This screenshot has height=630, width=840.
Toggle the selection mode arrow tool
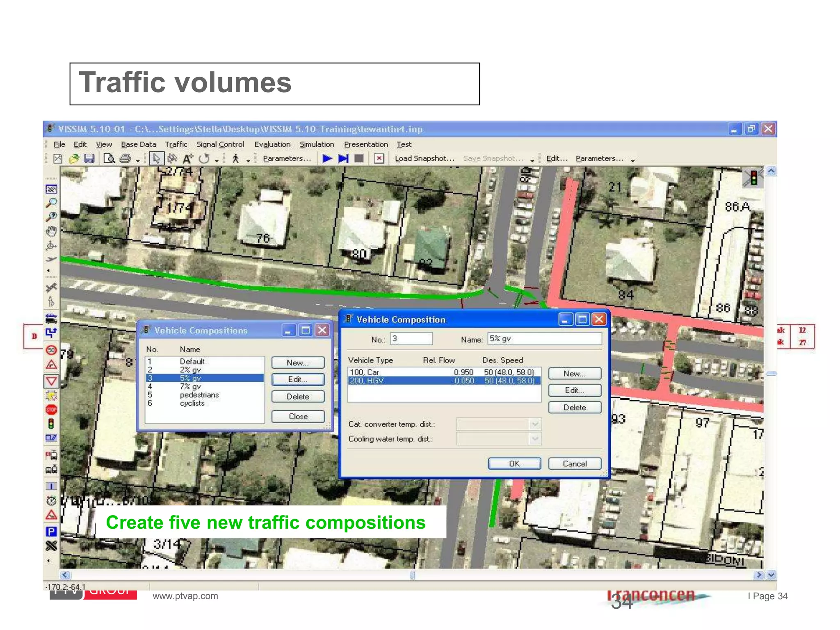point(156,159)
